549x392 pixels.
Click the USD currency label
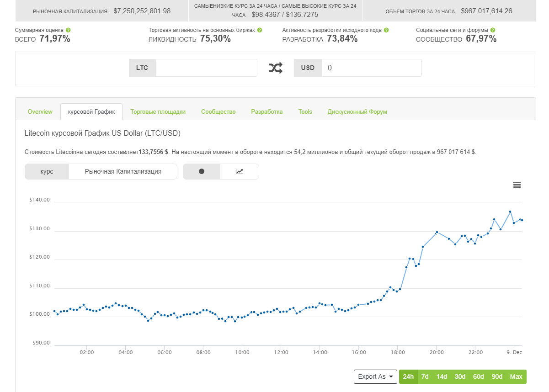308,68
